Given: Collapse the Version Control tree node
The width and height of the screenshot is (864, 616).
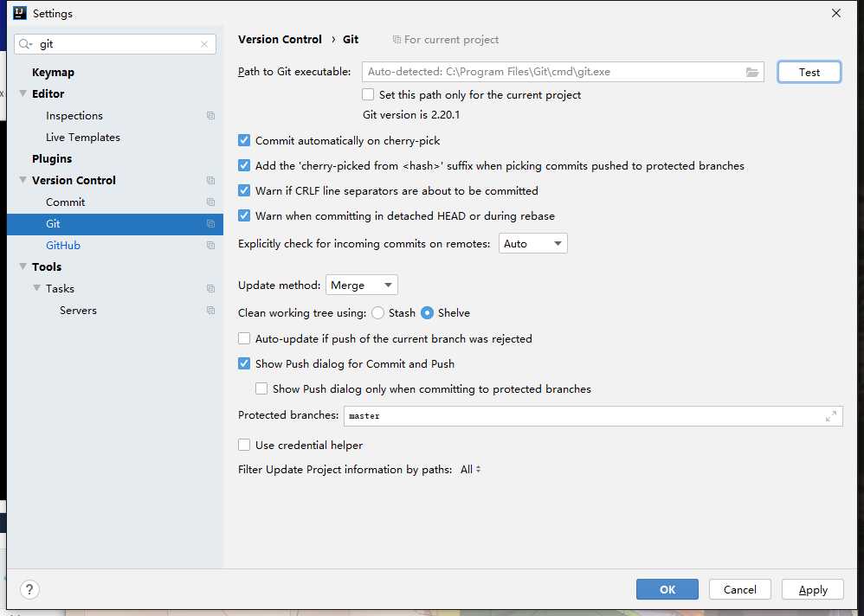Looking at the screenshot, I should (23, 180).
